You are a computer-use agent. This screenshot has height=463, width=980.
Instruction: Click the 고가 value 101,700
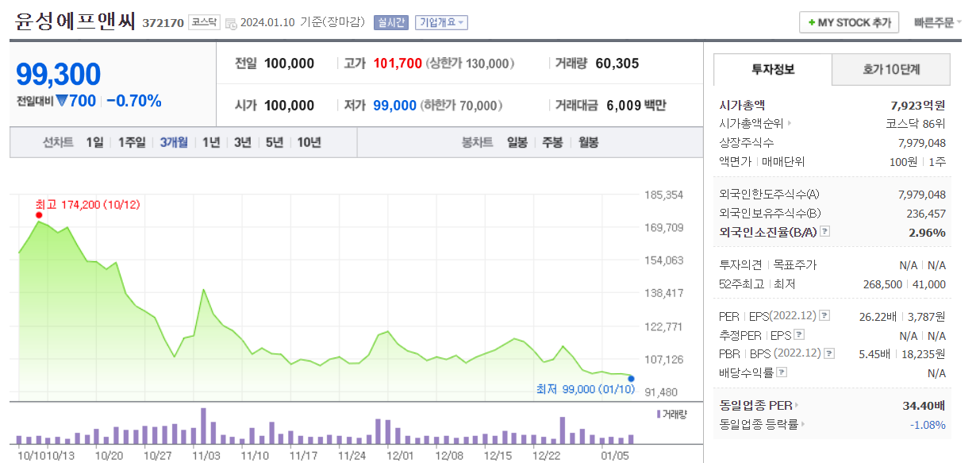398,64
